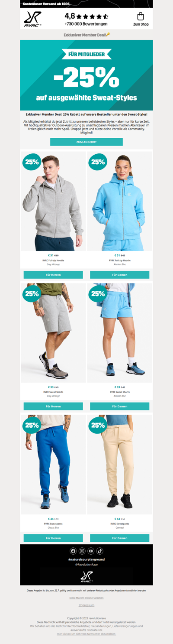173x644 pixels.
Task: Select Für Herren under Grey Sweat Shorts
Action: point(53,406)
